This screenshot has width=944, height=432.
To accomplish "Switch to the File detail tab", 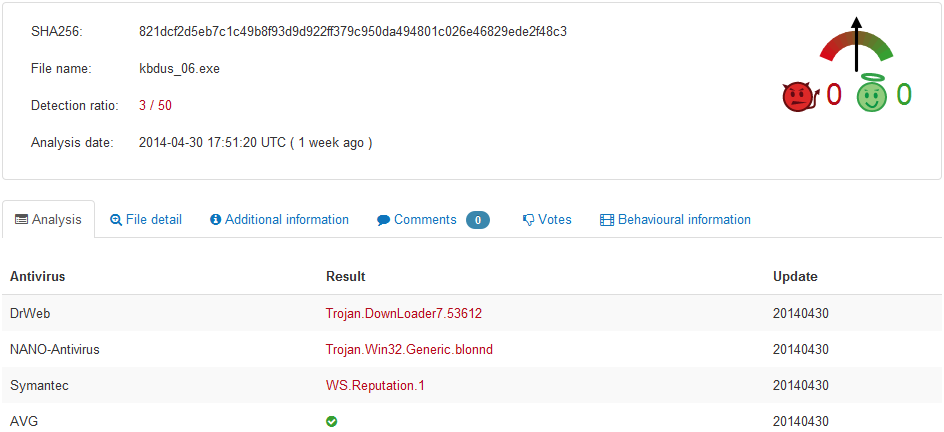I will (x=146, y=220).
